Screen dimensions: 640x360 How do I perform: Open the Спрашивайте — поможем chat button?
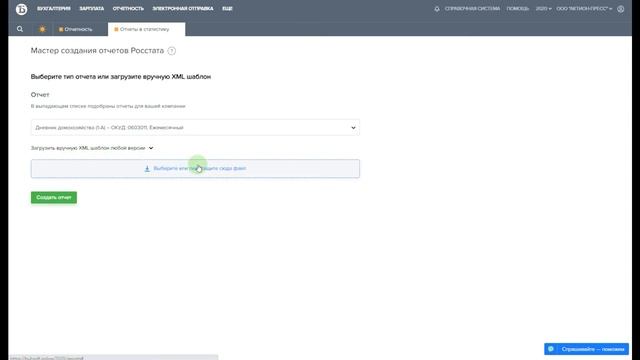pyautogui.click(x=586, y=349)
